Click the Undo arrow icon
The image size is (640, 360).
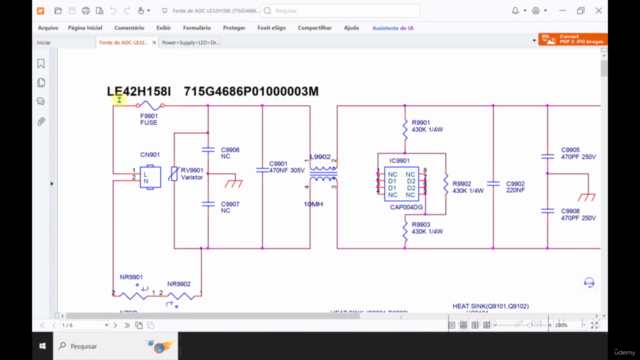point(113,11)
